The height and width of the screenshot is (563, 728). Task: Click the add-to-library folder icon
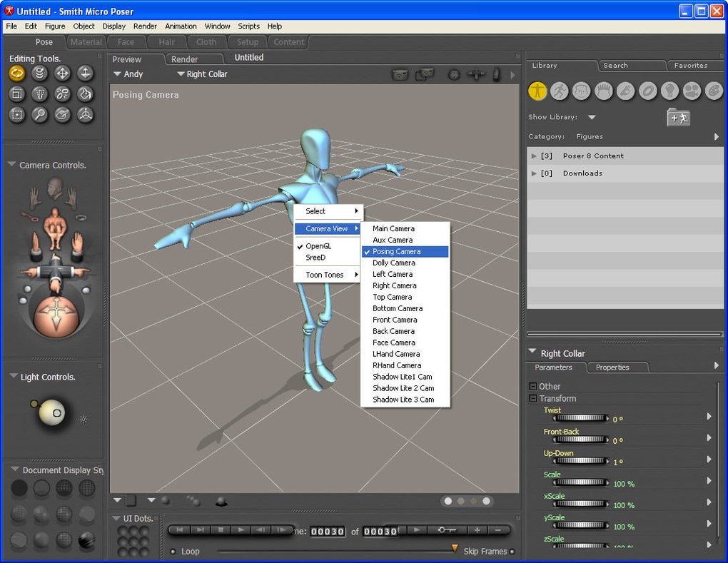[678, 118]
